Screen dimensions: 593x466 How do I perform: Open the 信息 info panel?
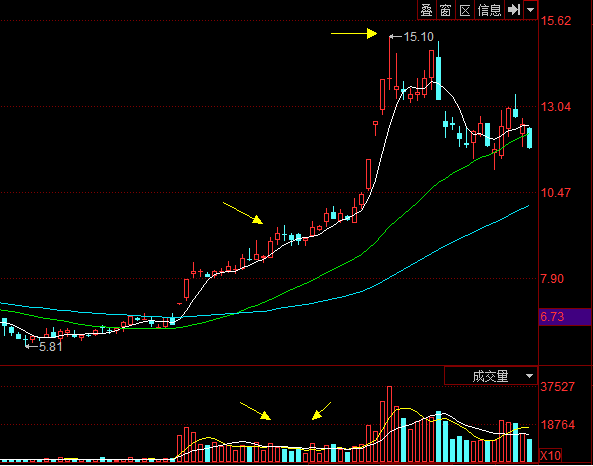click(x=489, y=10)
